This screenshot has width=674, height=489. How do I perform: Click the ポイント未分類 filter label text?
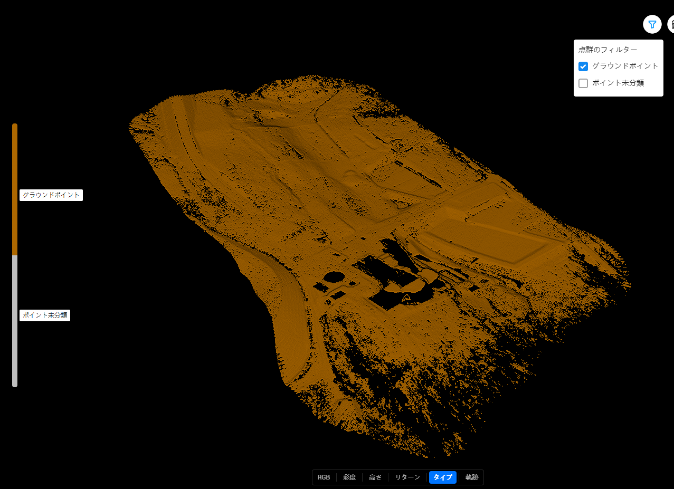pyautogui.click(x=617, y=83)
